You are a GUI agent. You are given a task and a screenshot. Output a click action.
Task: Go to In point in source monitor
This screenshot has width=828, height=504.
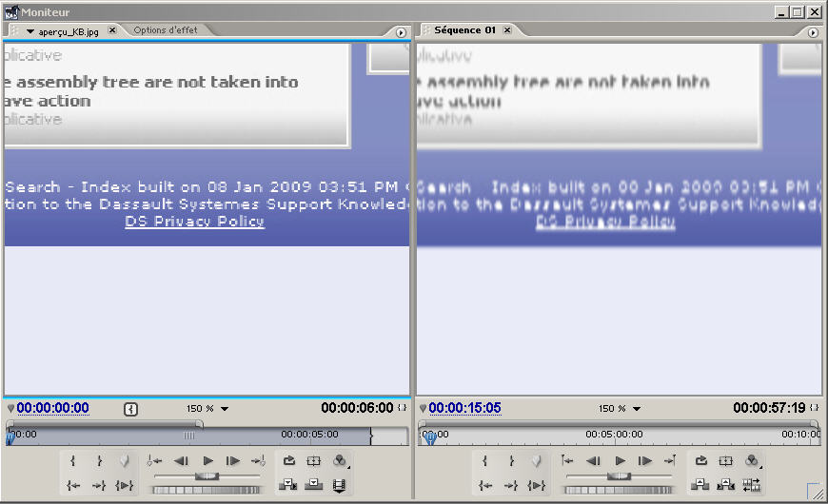click(x=73, y=486)
